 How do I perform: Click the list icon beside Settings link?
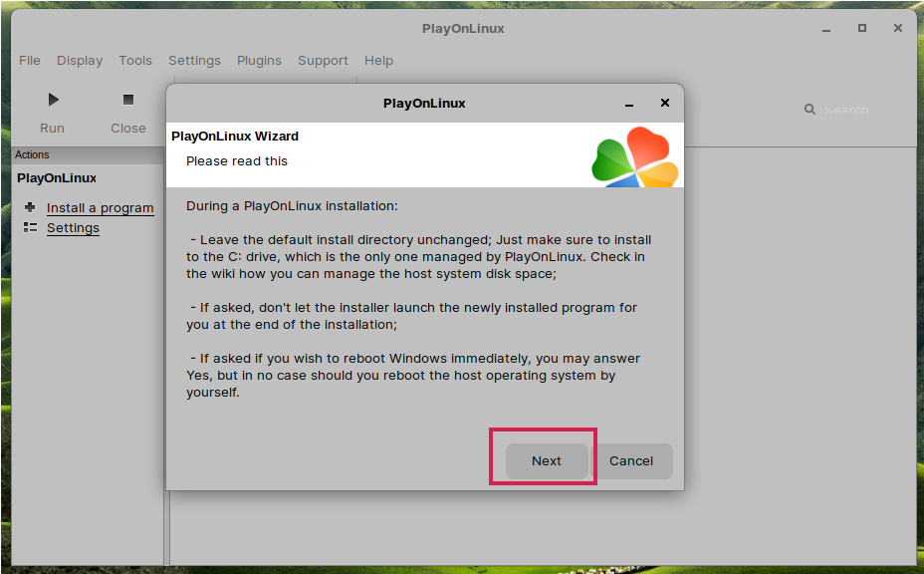[x=30, y=227]
